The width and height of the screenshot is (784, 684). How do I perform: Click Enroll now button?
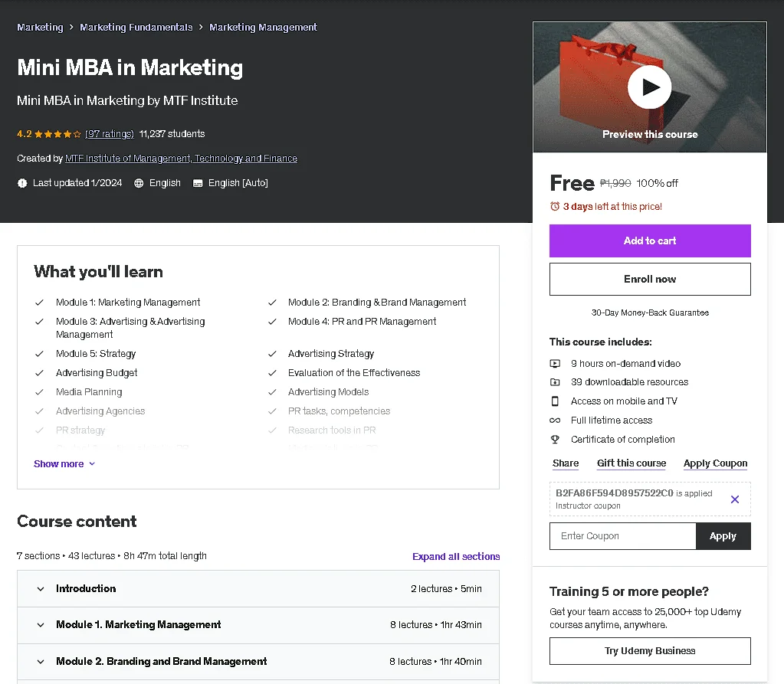tap(650, 279)
